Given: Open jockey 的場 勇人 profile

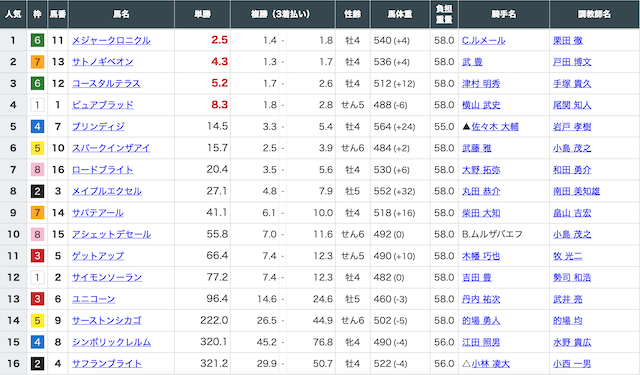Looking at the screenshot, I should click(x=481, y=321).
